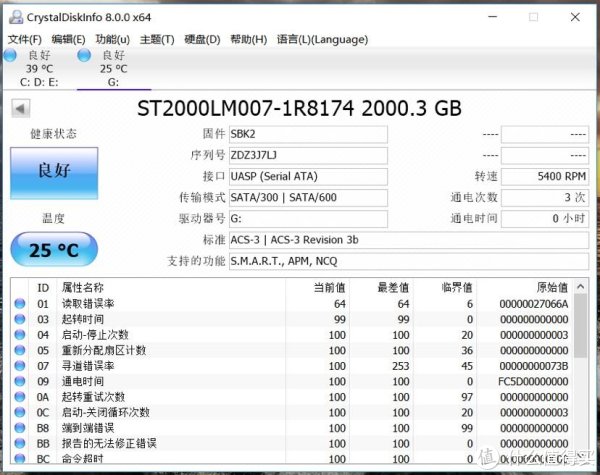Select the 重新分配扇区计数 attribute row
Screen dimensions: 600x475
(292, 350)
